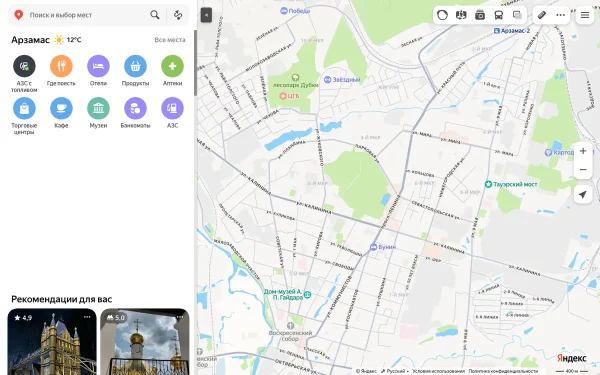Toggle the street photos camera layer
This screenshot has height=375, width=600.
480,15
